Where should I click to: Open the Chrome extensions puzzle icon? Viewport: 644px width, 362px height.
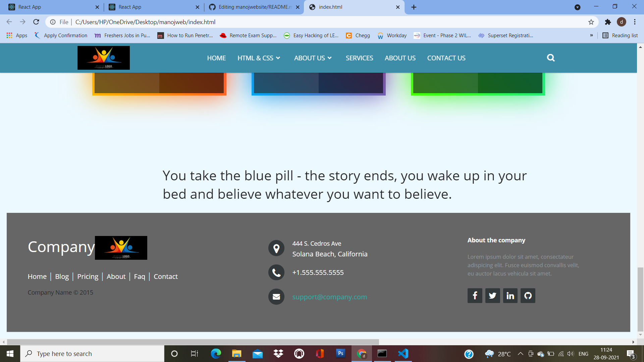(x=608, y=22)
